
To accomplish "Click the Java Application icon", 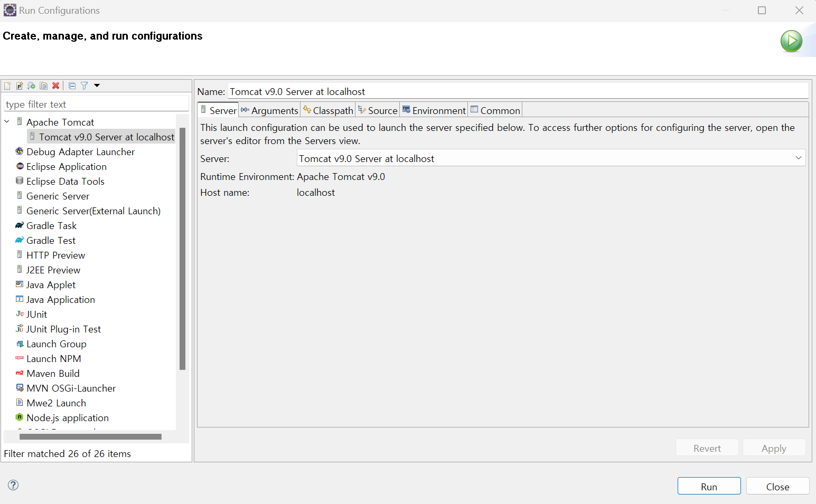I will [x=20, y=299].
